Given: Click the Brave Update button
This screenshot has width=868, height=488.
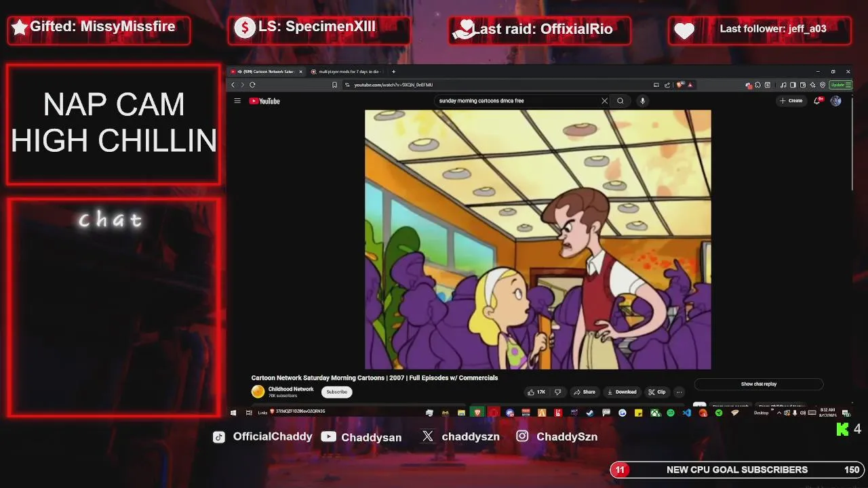Looking at the screenshot, I should [x=841, y=85].
